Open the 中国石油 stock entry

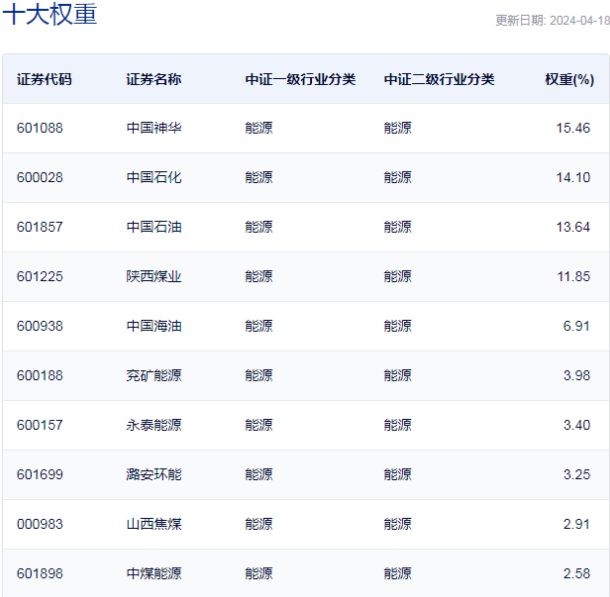[x=154, y=227]
